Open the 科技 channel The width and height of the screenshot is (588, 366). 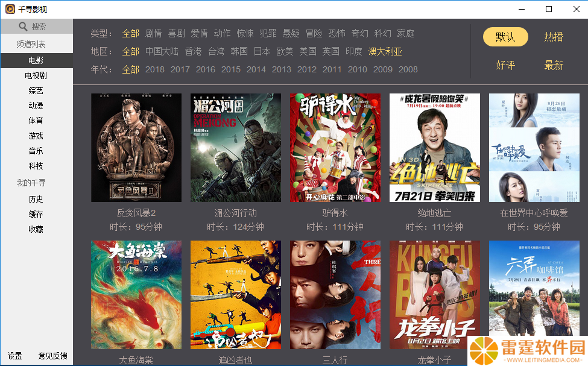tap(36, 165)
